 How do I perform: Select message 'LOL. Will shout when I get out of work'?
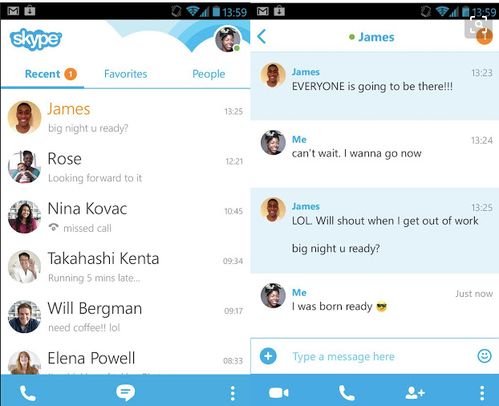(x=385, y=221)
